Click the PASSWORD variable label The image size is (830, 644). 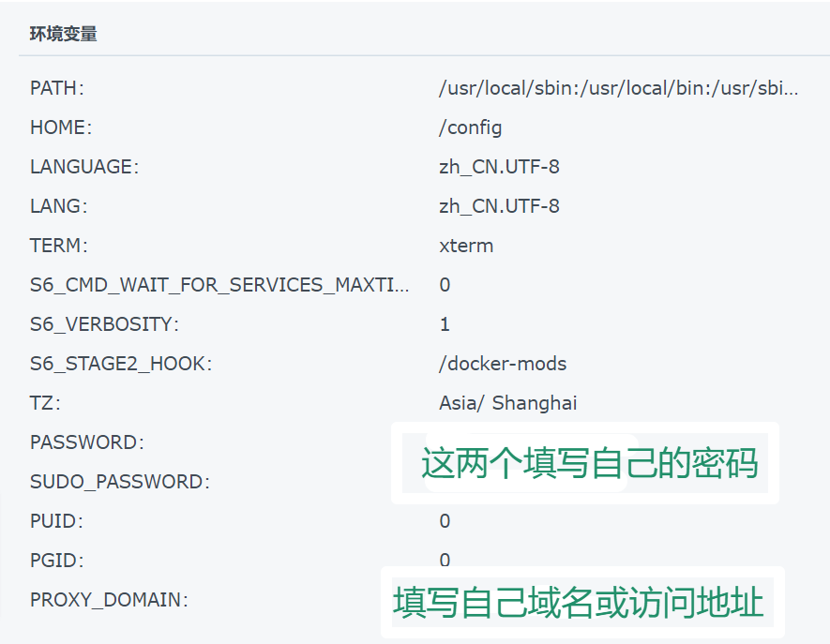[87, 442]
